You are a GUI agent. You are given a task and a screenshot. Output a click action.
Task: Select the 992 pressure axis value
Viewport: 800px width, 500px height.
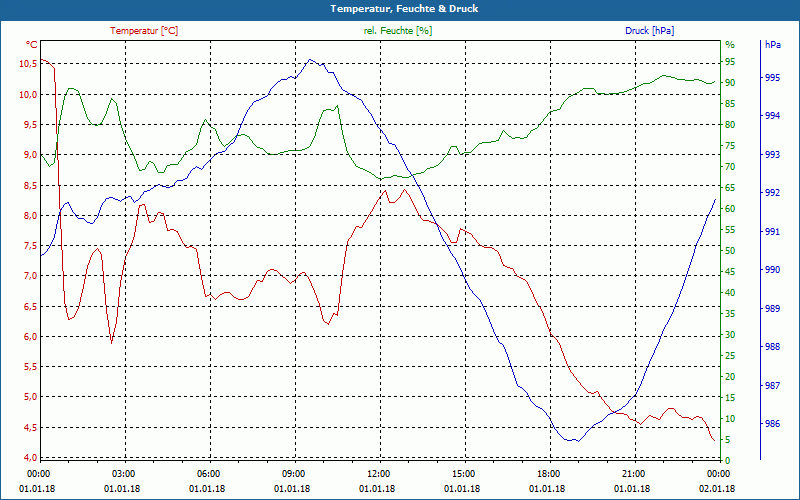[772, 193]
